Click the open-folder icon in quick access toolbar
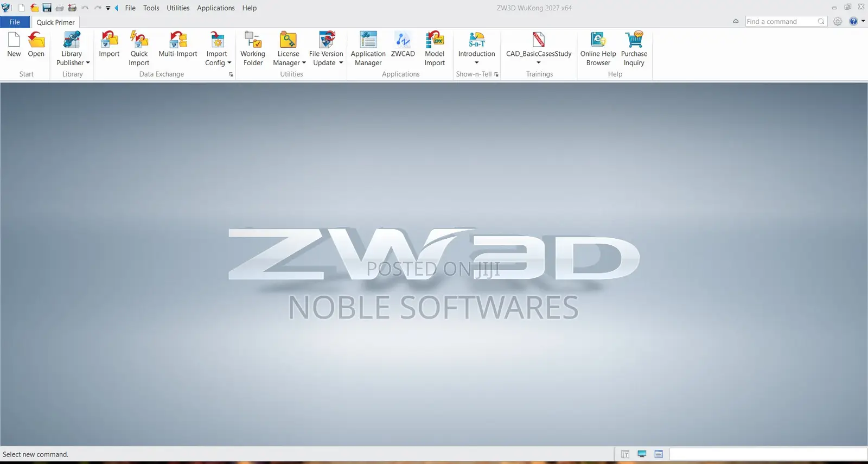 (x=35, y=8)
